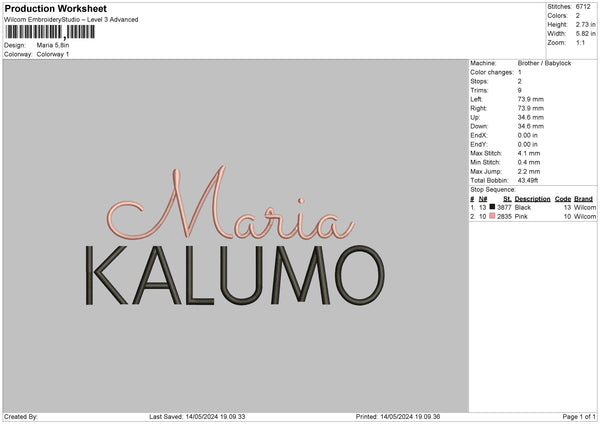Click the Machine value Brother / Babylock

[544, 63]
